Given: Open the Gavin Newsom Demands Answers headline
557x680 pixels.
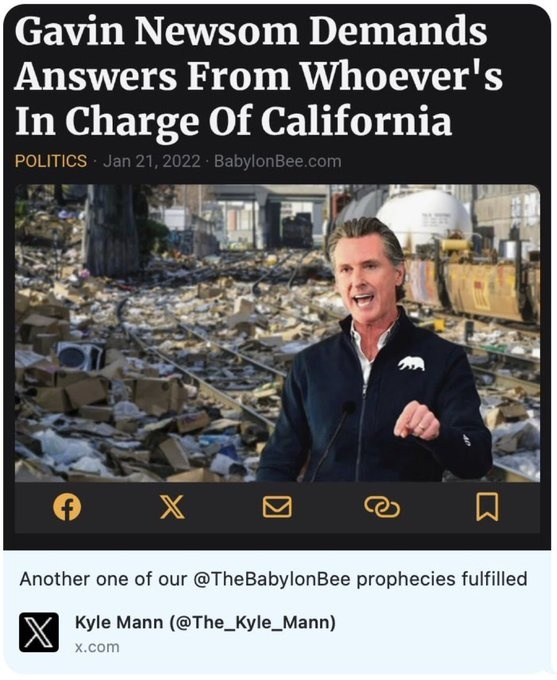Looking at the screenshot, I should (x=259, y=76).
